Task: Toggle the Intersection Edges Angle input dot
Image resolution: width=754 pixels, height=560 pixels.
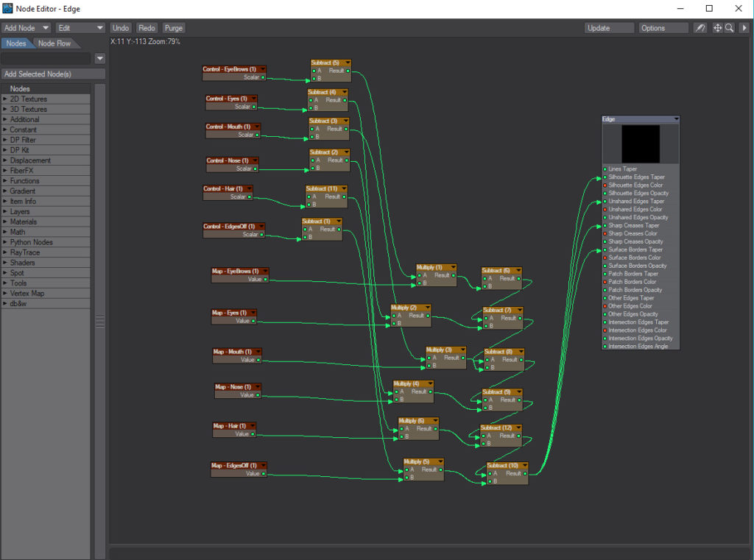Action: point(605,345)
